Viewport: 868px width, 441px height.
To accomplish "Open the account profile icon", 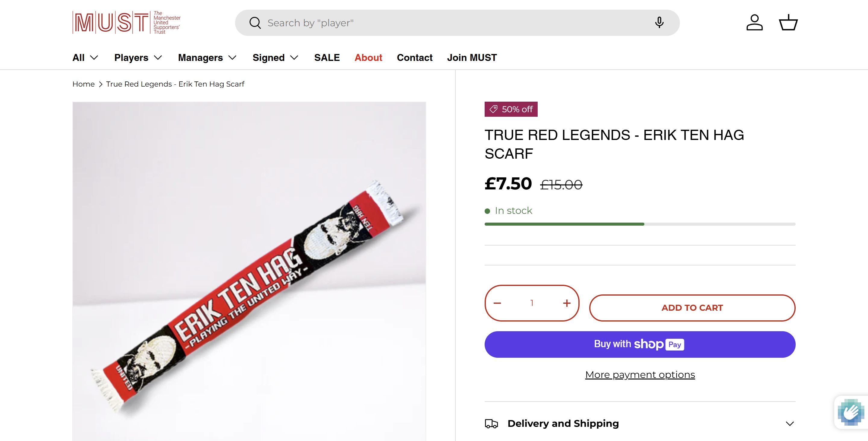I will pyautogui.click(x=754, y=23).
